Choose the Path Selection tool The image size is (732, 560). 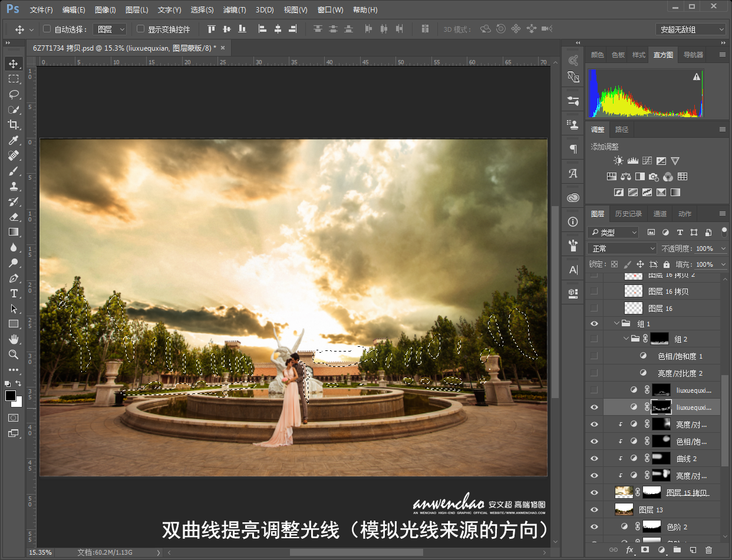[14, 309]
